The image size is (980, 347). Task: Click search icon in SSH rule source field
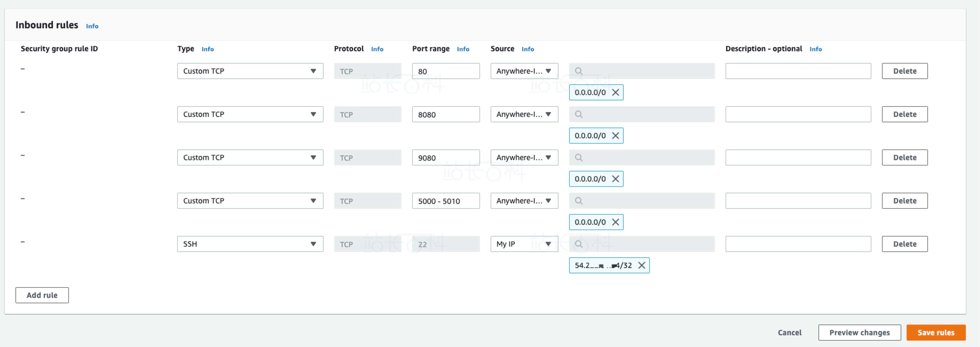579,244
